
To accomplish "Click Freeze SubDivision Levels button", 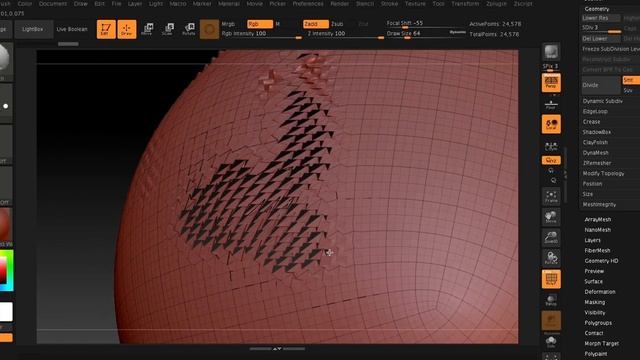I will tap(611, 49).
